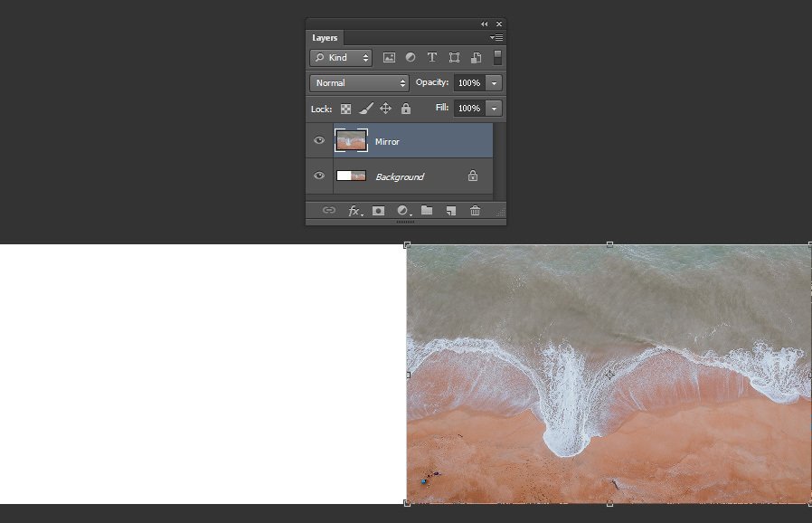Filter layers by shape layer icon

pos(454,58)
